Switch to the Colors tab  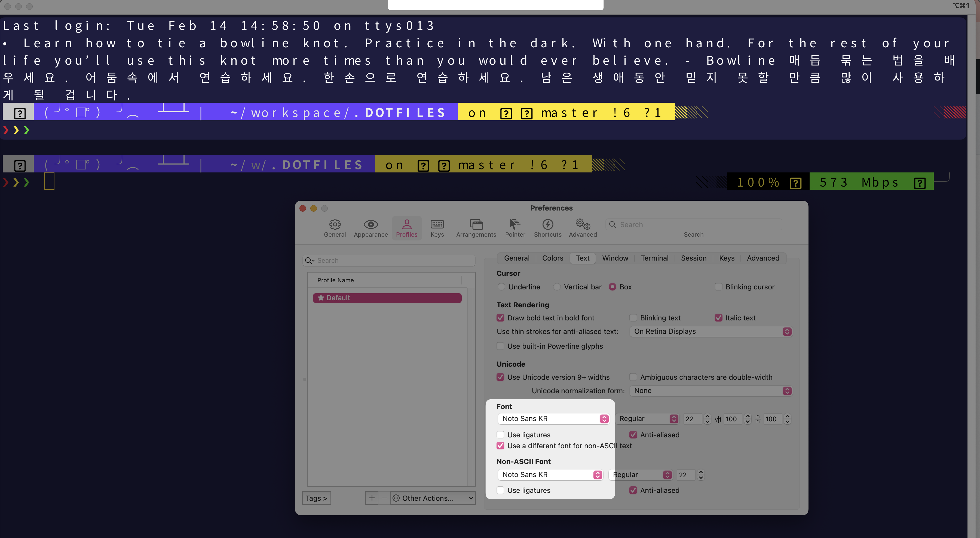click(x=552, y=258)
